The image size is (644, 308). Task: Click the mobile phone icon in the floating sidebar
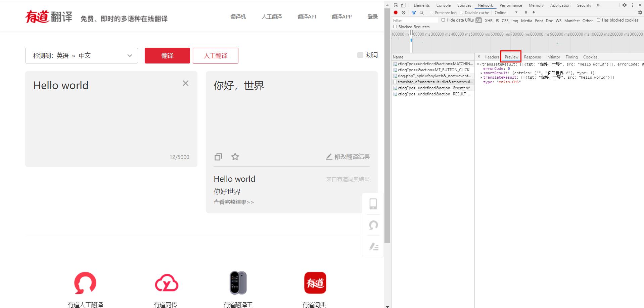click(x=373, y=204)
